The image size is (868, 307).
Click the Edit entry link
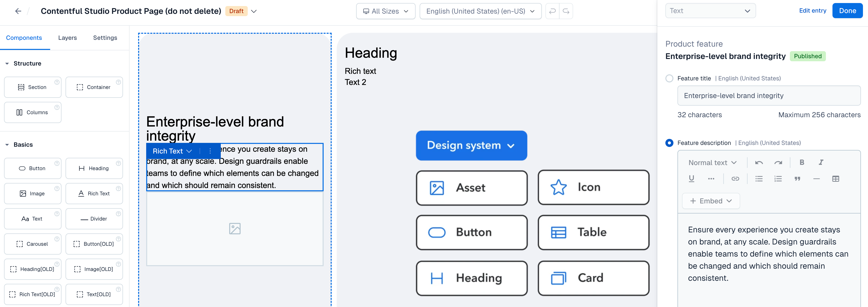pyautogui.click(x=812, y=11)
